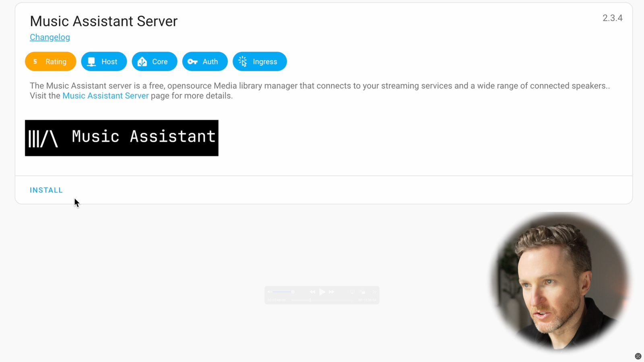
Task: Click the small icon in the bottom-right corner
Action: click(638, 356)
